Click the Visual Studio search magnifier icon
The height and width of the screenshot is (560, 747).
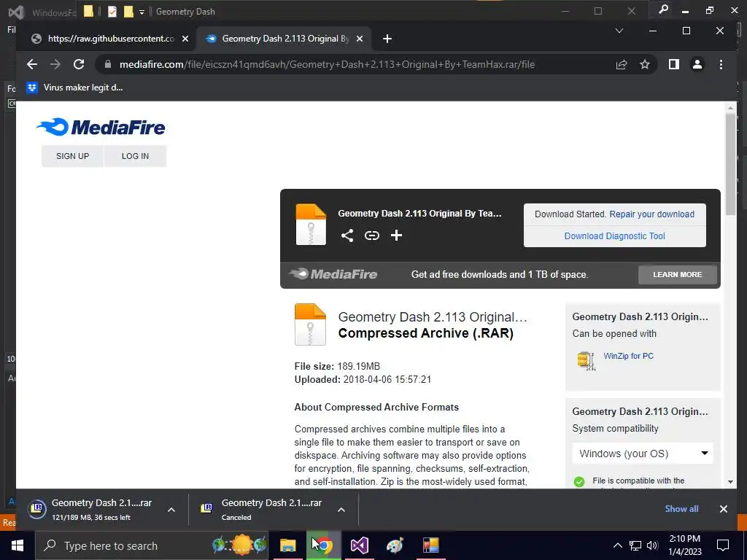click(662, 9)
